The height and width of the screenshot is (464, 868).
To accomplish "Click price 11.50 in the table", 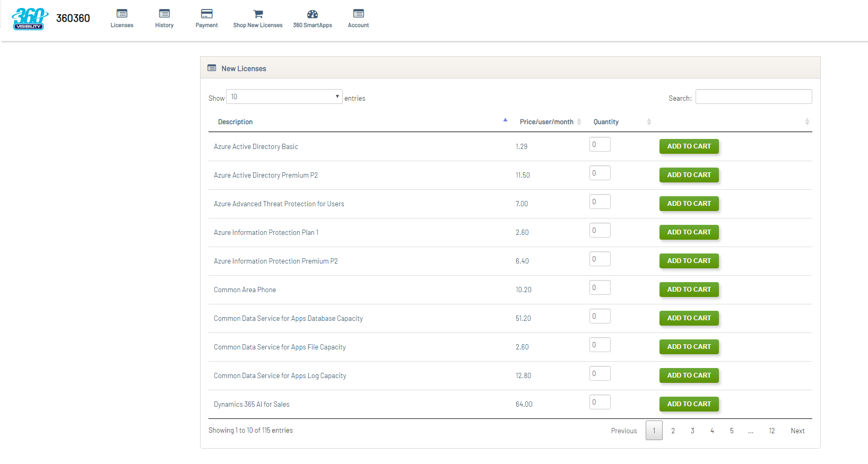I will (x=523, y=176).
